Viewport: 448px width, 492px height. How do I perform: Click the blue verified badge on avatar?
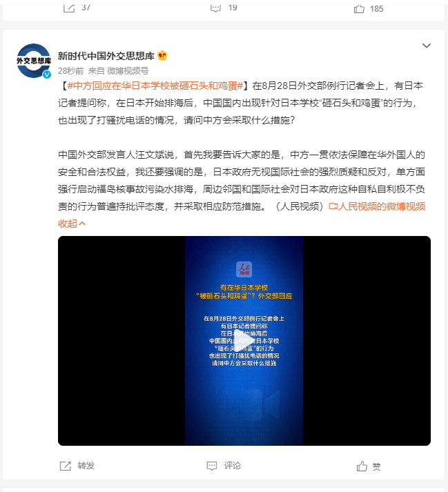(x=47, y=75)
